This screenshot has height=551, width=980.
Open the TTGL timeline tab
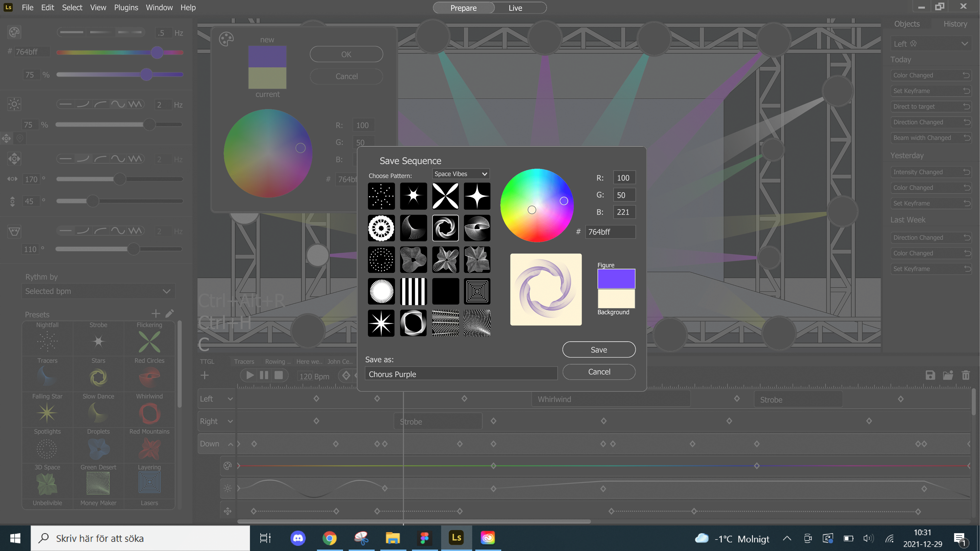[207, 361]
